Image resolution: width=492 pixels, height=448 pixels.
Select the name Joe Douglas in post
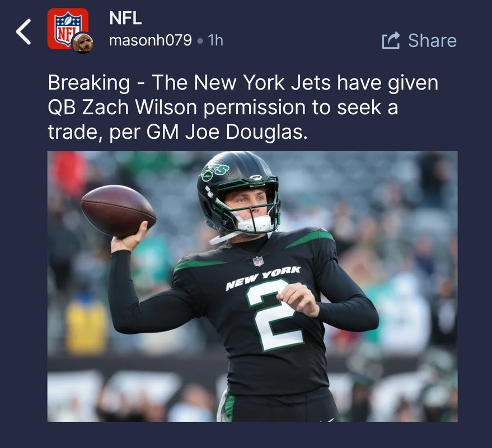coord(245,132)
